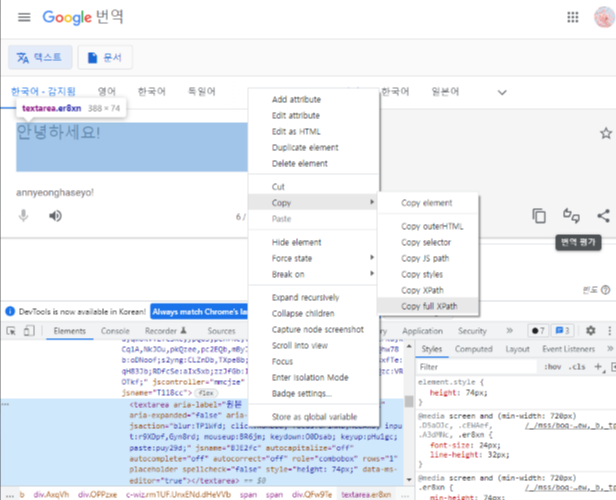Click the issues count badge showing 3
Viewport: 616px width, 500px height.
coord(562,331)
